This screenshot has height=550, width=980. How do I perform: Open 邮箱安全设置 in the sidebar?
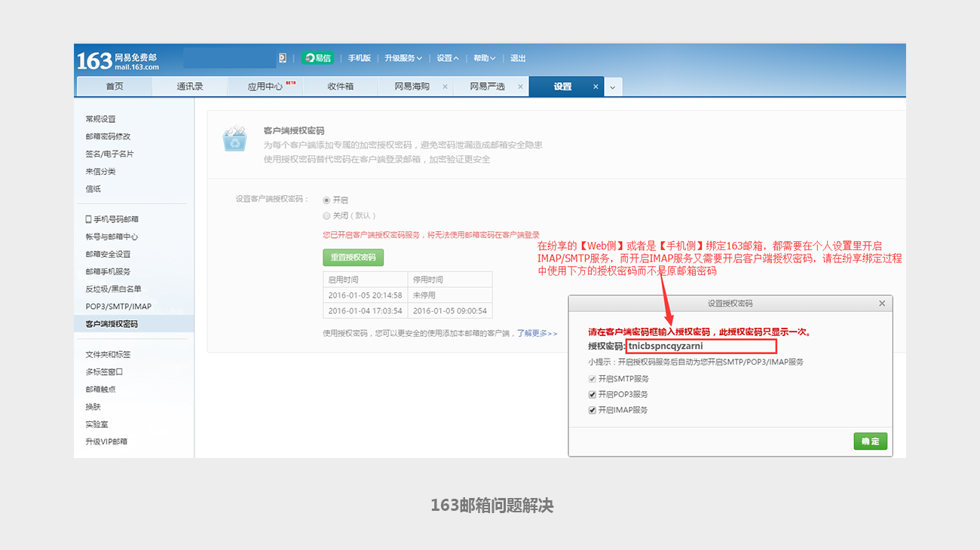pos(108,254)
